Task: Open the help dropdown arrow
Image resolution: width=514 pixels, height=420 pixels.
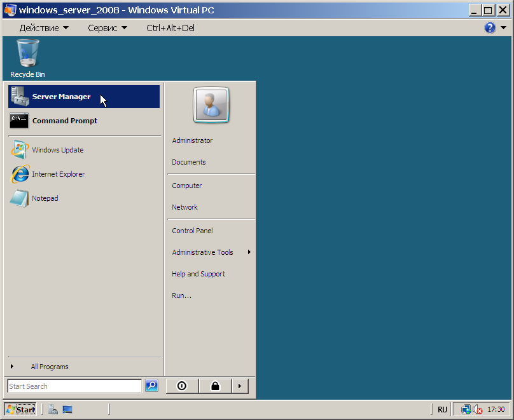Action: pyautogui.click(x=504, y=28)
